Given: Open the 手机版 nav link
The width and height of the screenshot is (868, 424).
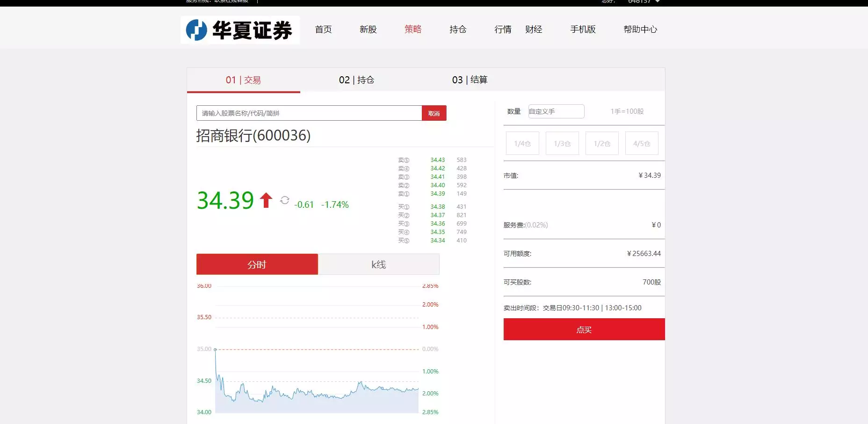Looking at the screenshot, I should pyautogui.click(x=583, y=29).
